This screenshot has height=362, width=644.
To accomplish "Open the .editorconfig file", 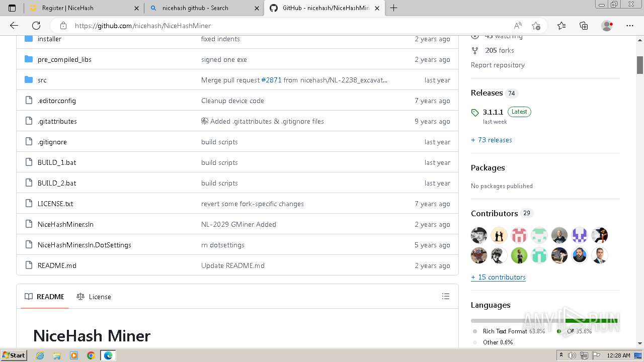I will (x=57, y=101).
